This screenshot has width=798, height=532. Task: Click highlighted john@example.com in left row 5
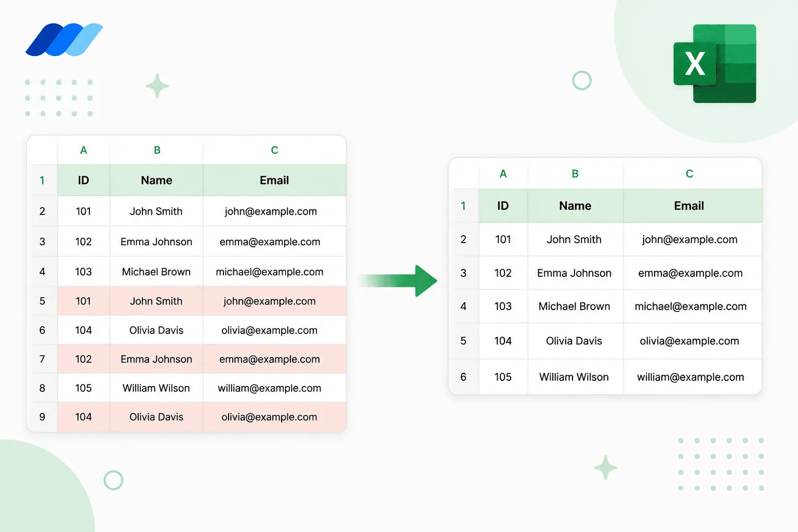tap(270, 301)
